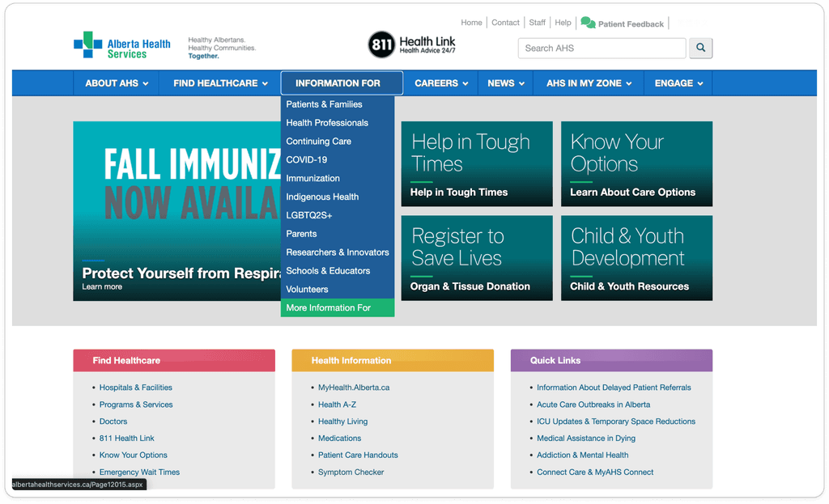Open Connect Care & MyAHS Connect link
Image resolution: width=829 pixels, height=504 pixels.
(595, 472)
